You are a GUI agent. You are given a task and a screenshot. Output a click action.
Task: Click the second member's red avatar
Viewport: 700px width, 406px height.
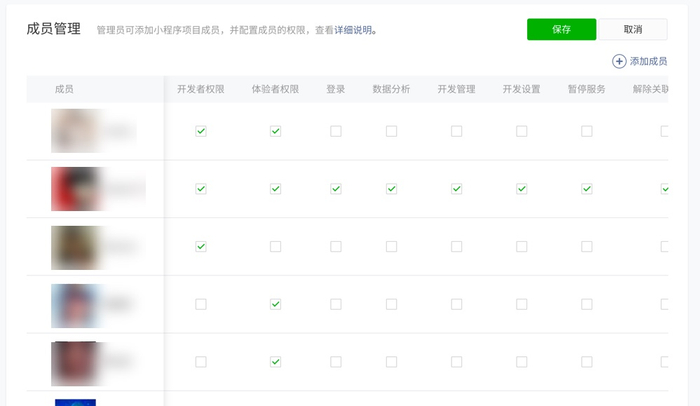(x=73, y=189)
